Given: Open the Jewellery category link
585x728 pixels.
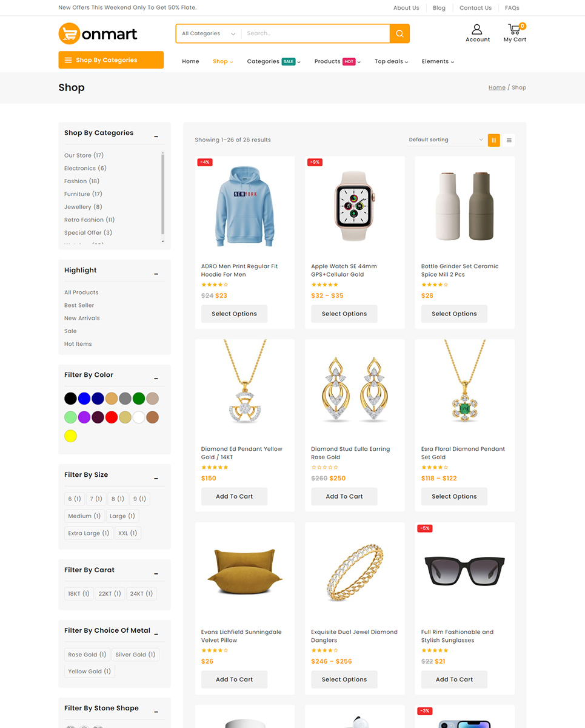Looking at the screenshot, I should (78, 207).
